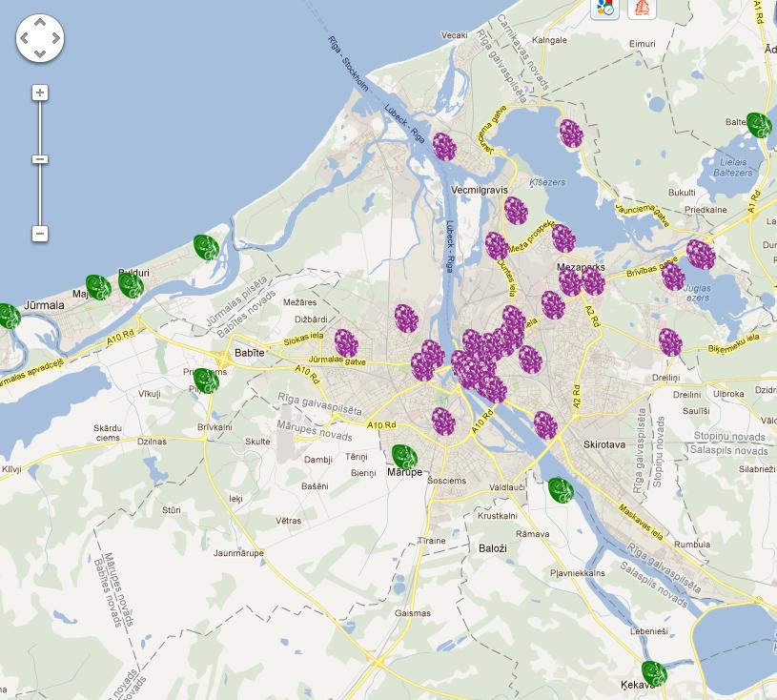This screenshot has height=700, width=777.
Task: Click the Gaismas label
Action: [413, 613]
